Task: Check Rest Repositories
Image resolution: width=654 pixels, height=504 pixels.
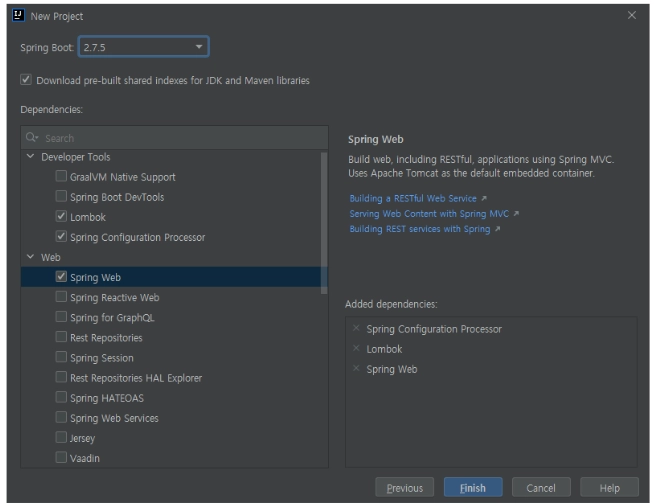Action: [x=61, y=337]
